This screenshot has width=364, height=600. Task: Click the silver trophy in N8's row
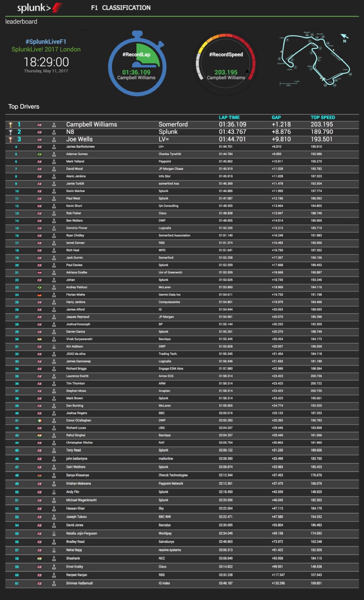pos(10,132)
